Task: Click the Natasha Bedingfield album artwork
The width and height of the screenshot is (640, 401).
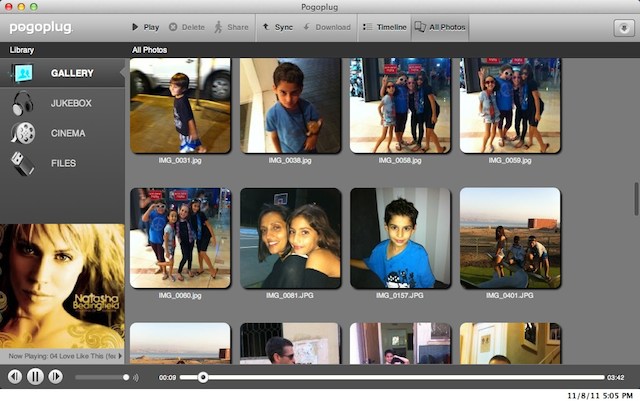Action: (x=62, y=285)
